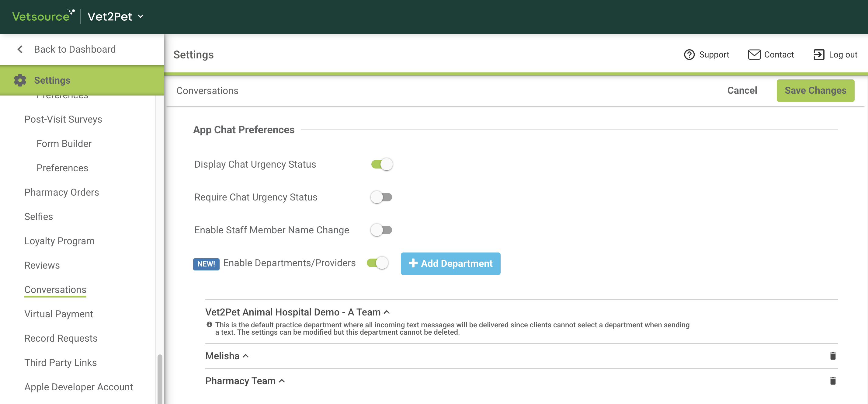Delete the Pharmacy Team via trash icon
This screenshot has width=868, height=404.
[833, 381]
